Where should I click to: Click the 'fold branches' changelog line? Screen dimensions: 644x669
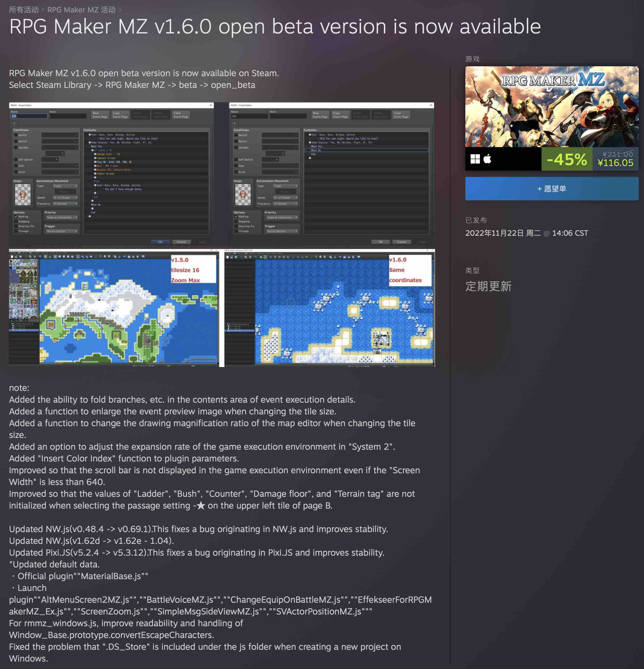182,400
